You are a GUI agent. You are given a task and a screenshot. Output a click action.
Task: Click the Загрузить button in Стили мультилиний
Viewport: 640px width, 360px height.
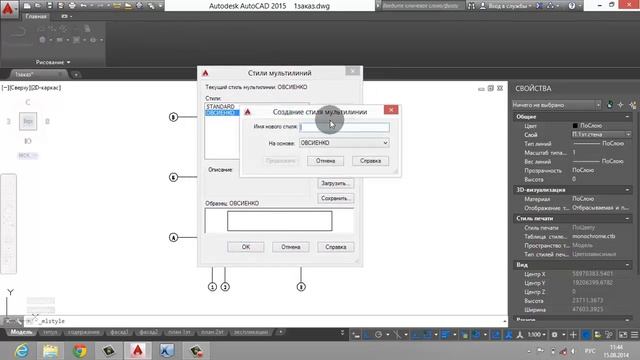click(336, 183)
